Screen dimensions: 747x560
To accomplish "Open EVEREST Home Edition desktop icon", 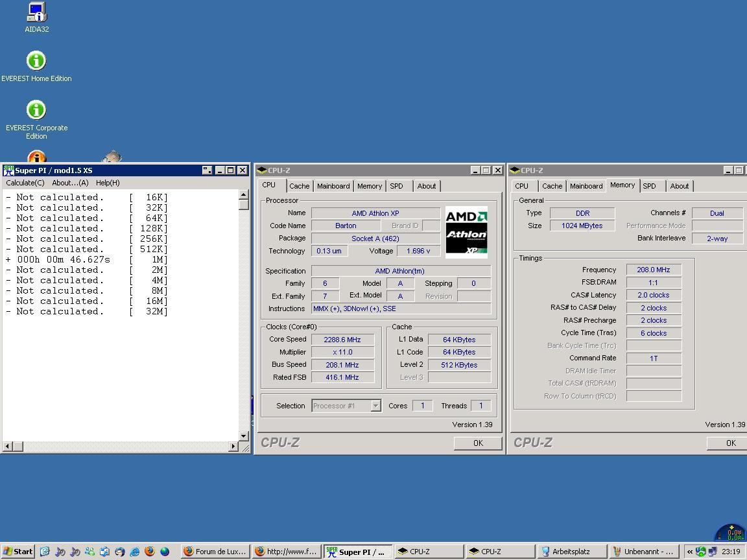I will coord(36,66).
